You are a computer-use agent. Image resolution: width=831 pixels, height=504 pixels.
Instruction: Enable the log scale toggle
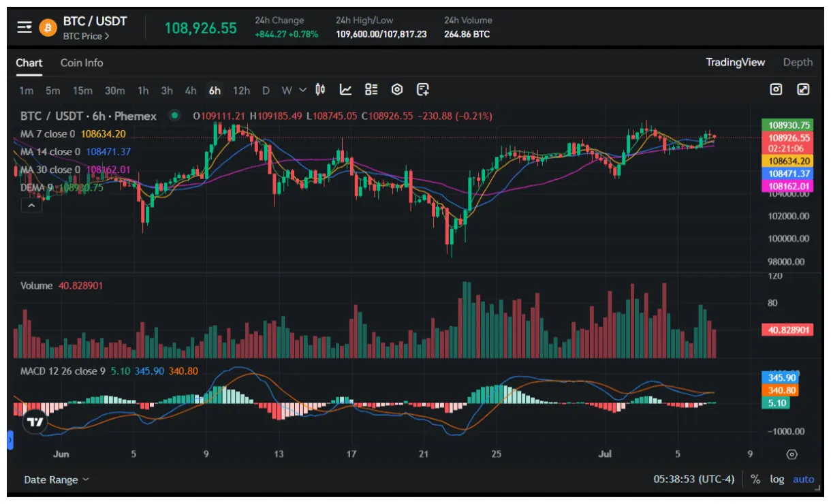[x=777, y=479]
